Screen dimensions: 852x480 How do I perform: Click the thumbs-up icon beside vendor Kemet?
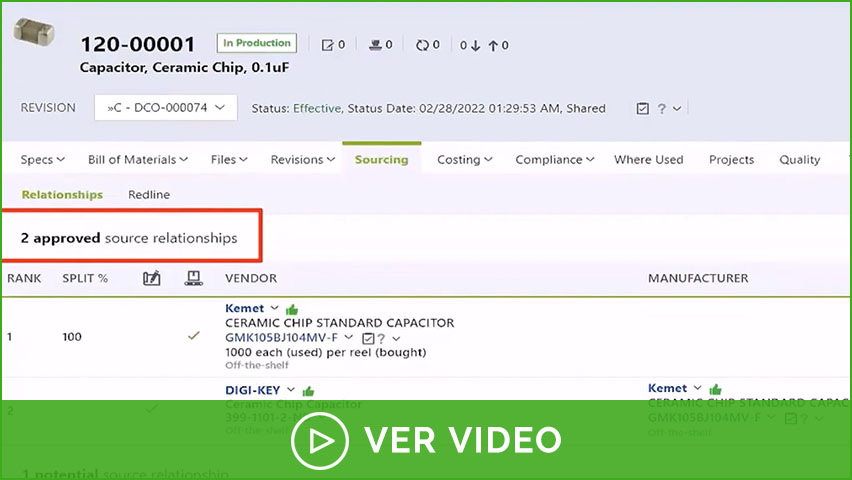click(x=292, y=309)
